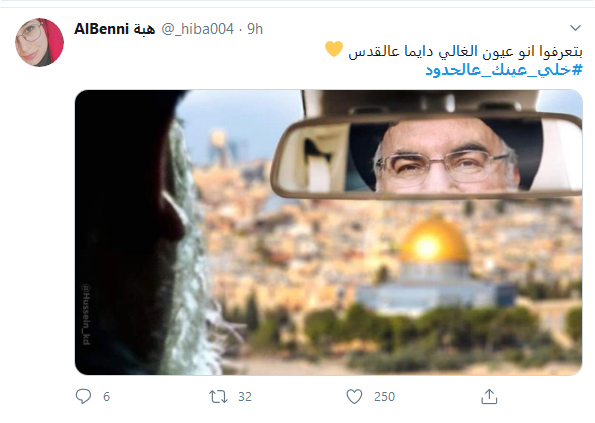Open the profile picture of hiba004
Screen dimensions: 595x423
pos(39,42)
